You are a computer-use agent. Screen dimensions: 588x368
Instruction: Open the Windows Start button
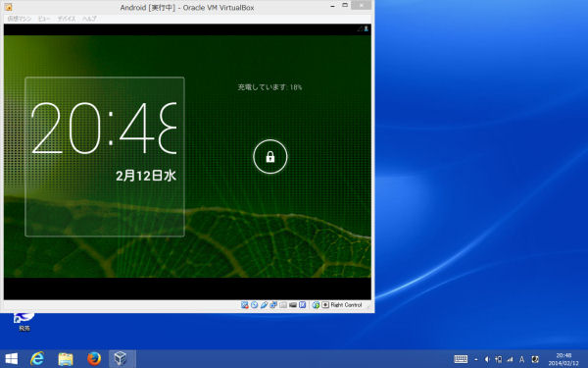coord(11,359)
